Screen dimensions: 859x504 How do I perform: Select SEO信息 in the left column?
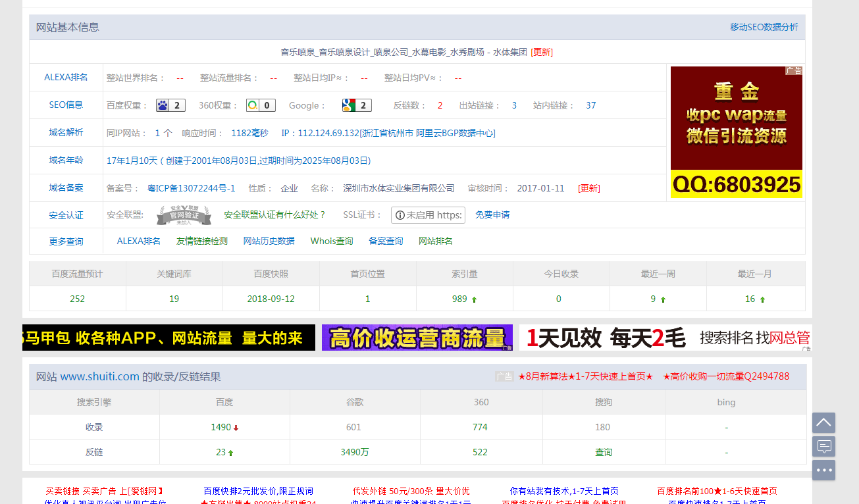tap(66, 105)
